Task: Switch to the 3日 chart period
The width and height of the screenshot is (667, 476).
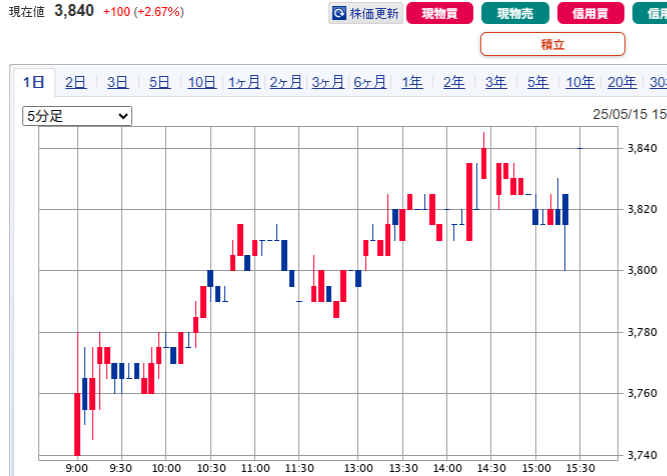Action: click(117, 82)
